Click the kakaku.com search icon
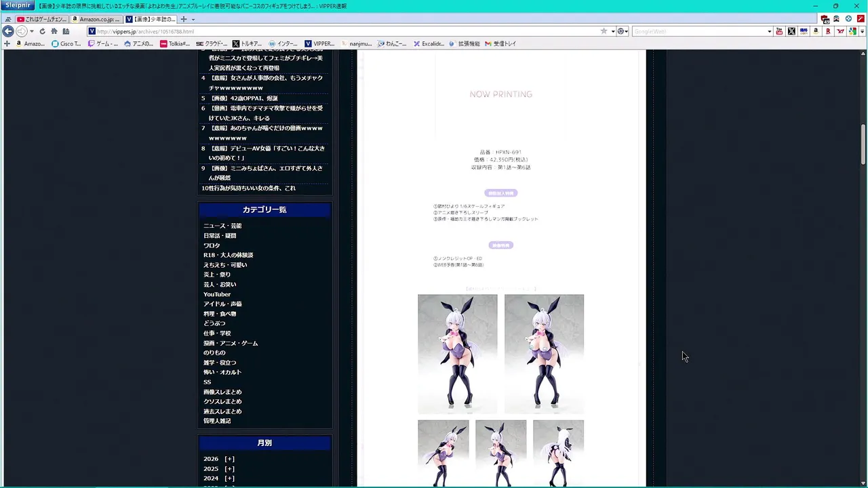Viewport: 868px width, 488px height. pyautogui.click(x=804, y=31)
